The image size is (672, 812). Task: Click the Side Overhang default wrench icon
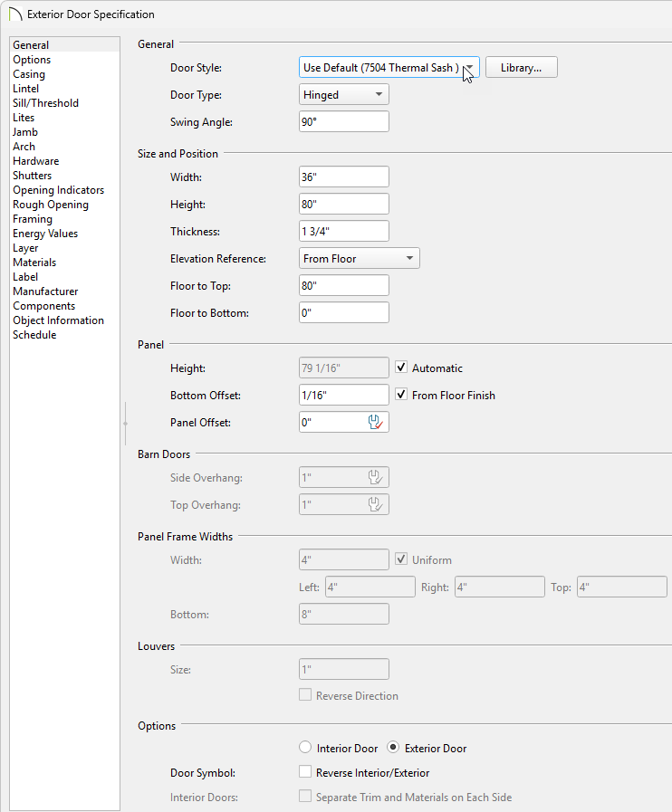coord(376,477)
